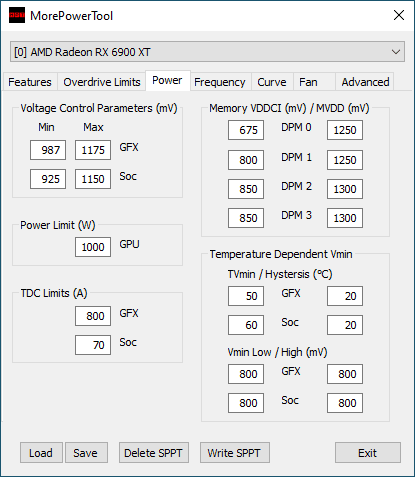
Task: Edit the DPM 2 MVDD field 1300
Action: pyautogui.click(x=345, y=189)
